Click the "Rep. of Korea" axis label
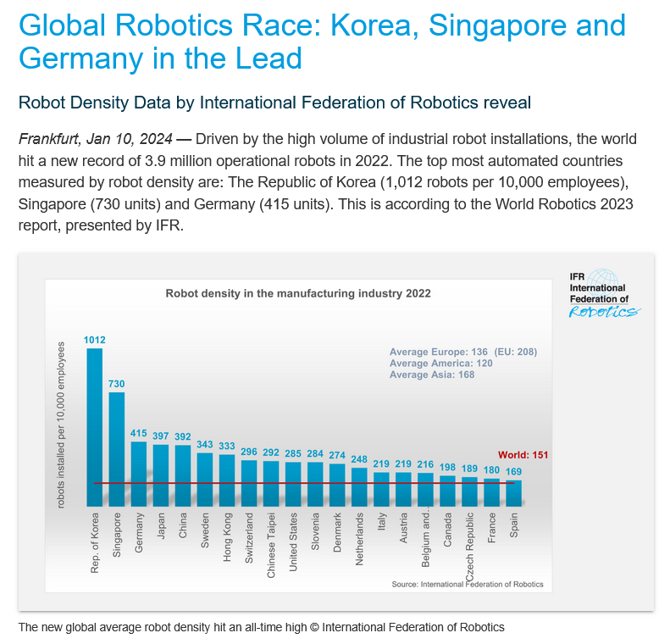670x644 pixels. coord(94,542)
